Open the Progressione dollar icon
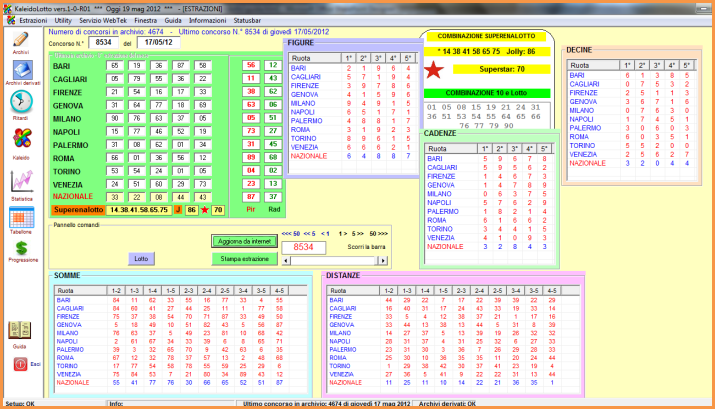Image resolution: width=715 pixels, height=409 pixels. (21, 249)
